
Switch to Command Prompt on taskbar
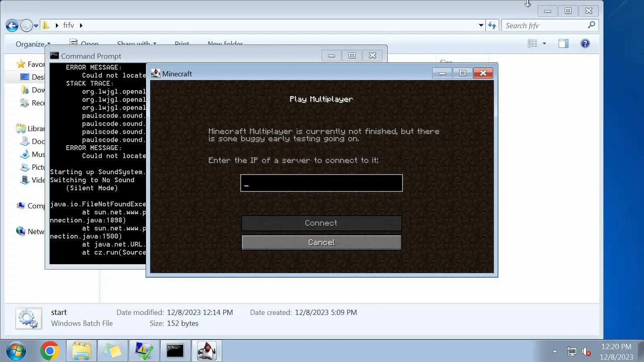pyautogui.click(x=175, y=351)
